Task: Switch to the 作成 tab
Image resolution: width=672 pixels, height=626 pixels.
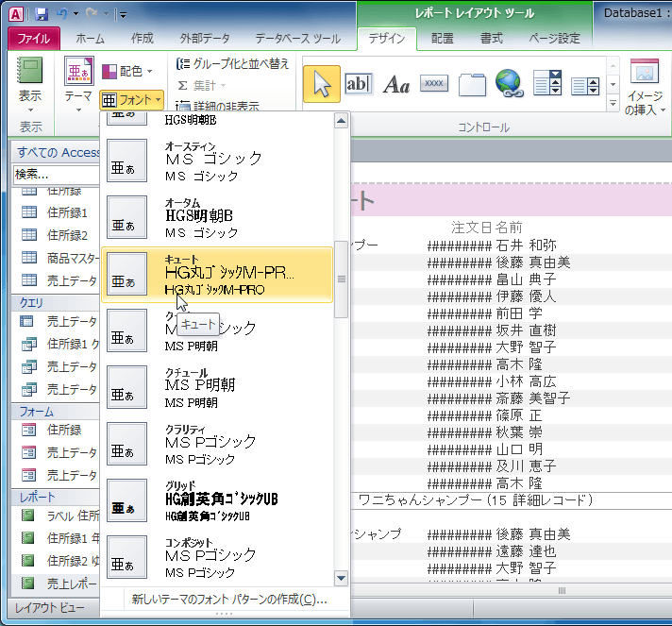Action: (x=143, y=39)
